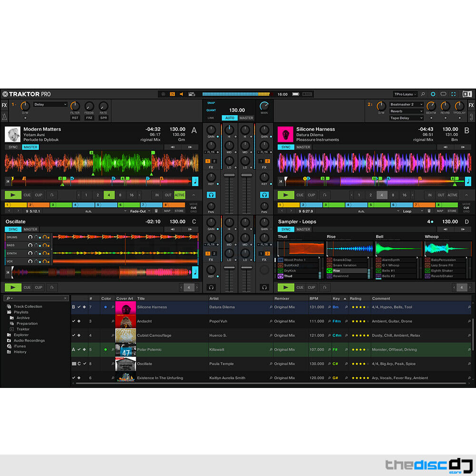The width and height of the screenshot is (476, 476).
Task: Click hotcue 3 green pad on deck A
Action: pyautogui.click(x=61, y=205)
